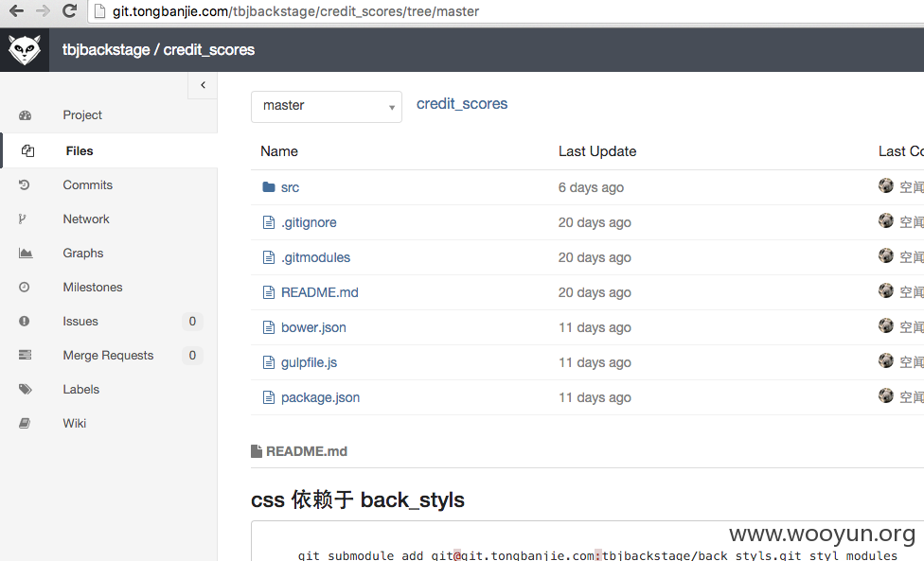This screenshot has width=924, height=561.
Task: Open the master branch dropdown
Action: point(327,107)
